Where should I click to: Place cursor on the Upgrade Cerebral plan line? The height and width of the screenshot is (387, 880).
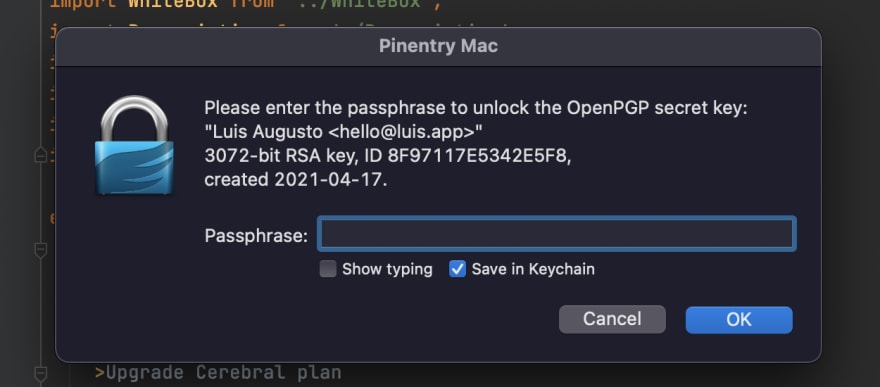[x=218, y=373]
